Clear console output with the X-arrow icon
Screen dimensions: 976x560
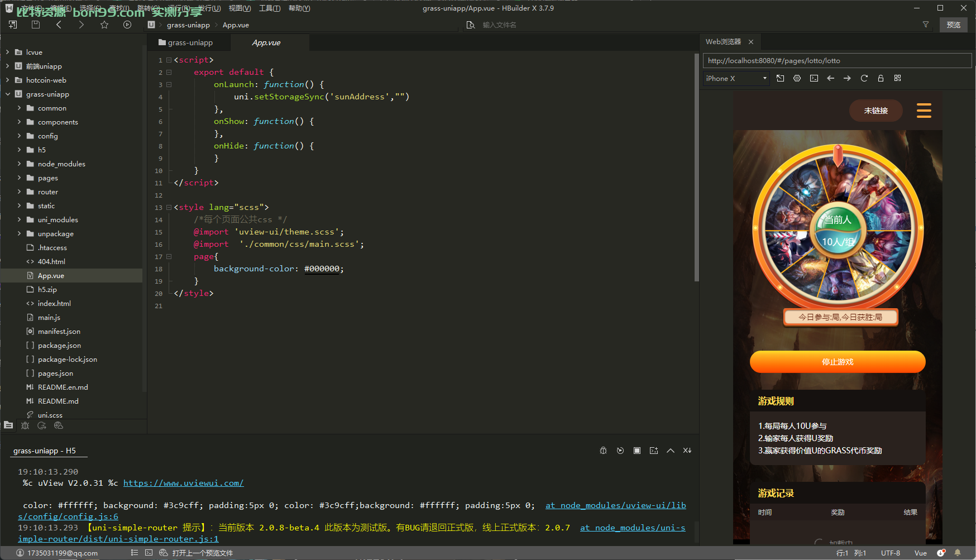pos(687,451)
